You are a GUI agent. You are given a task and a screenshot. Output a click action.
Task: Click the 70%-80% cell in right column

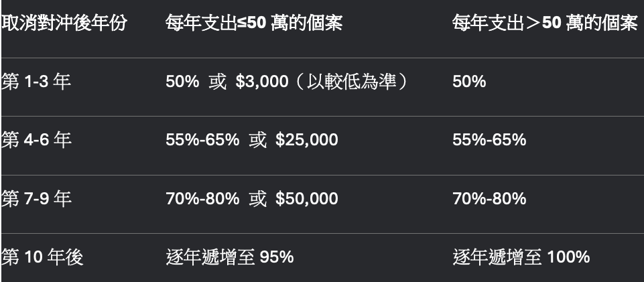pos(489,199)
